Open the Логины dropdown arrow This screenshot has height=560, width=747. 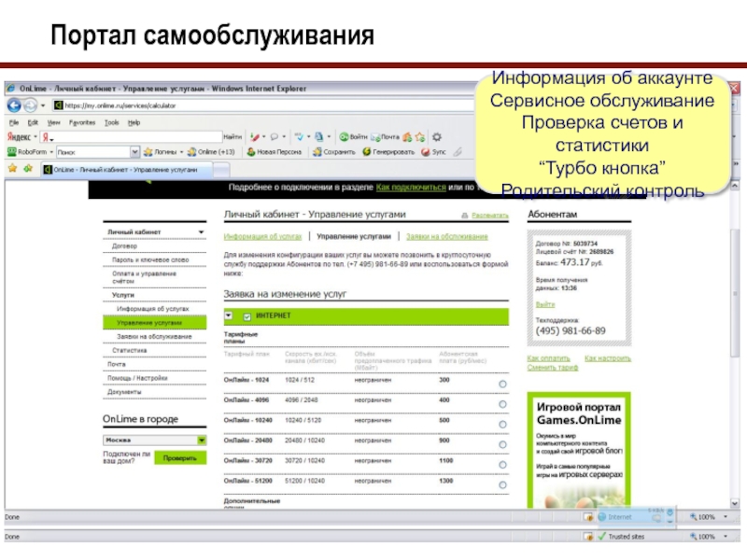[x=181, y=152]
